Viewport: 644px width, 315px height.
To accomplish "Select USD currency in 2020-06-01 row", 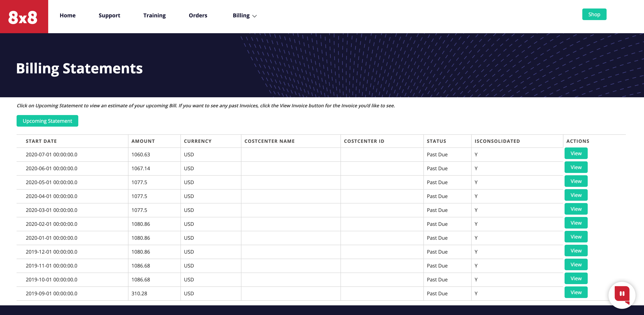I will 189,168.
